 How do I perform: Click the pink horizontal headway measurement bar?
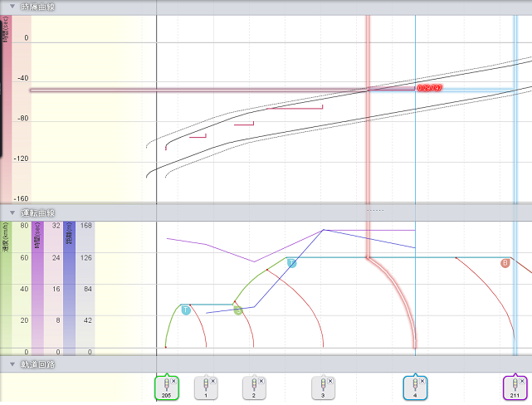198,90
